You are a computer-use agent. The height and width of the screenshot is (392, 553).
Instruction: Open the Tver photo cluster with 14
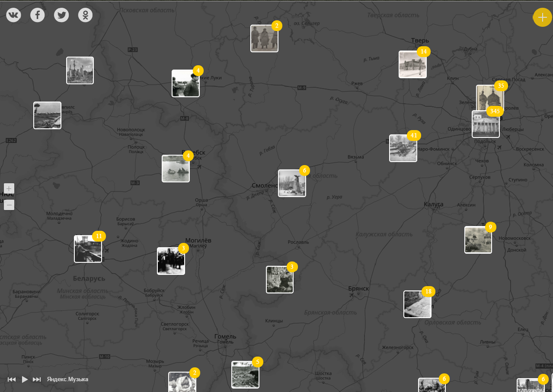pyautogui.click(x=412, y=64)
